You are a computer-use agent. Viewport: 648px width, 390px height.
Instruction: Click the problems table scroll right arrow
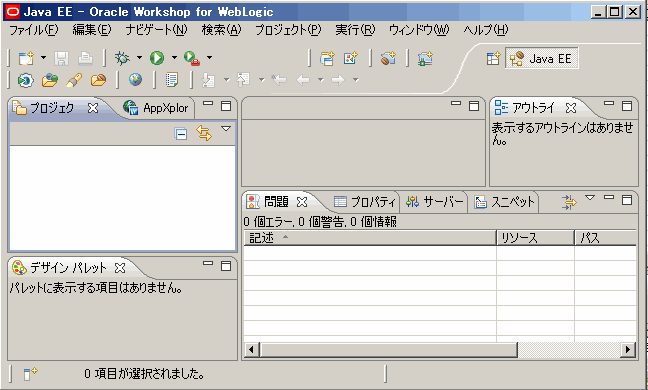[628, 350]
